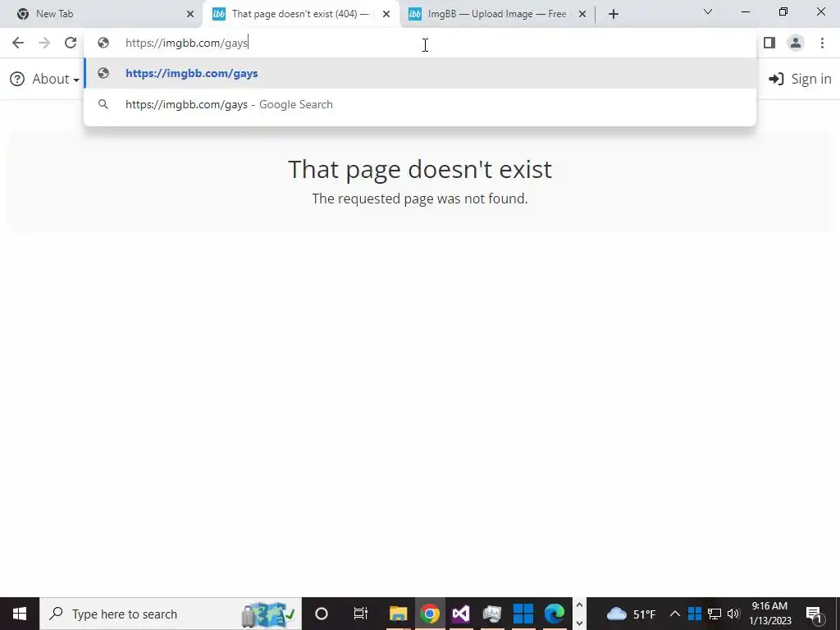
Task: Close the ImgBB Upload Image tab
Action: pyautogui.click(x=582, y=14)
